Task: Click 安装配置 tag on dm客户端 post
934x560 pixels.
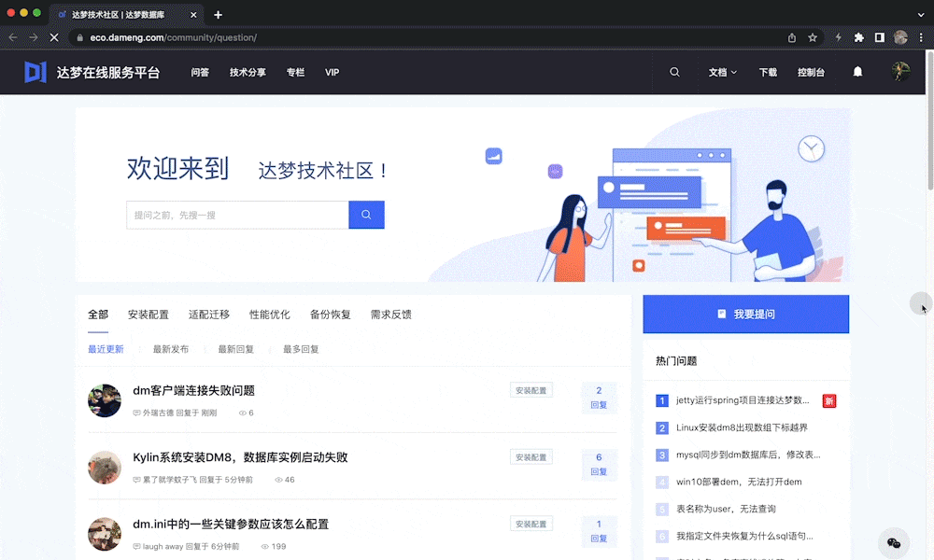Action: [x=531, y=390]
